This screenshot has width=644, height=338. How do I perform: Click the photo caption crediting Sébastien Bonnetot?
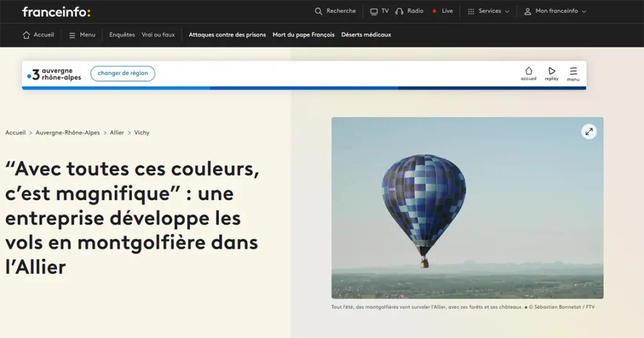[x=463, y=307]
